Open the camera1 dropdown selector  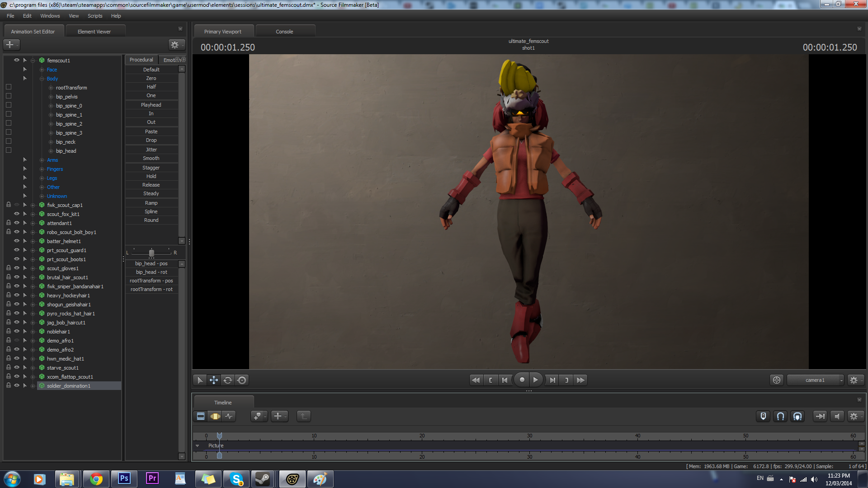click(816, 380)
